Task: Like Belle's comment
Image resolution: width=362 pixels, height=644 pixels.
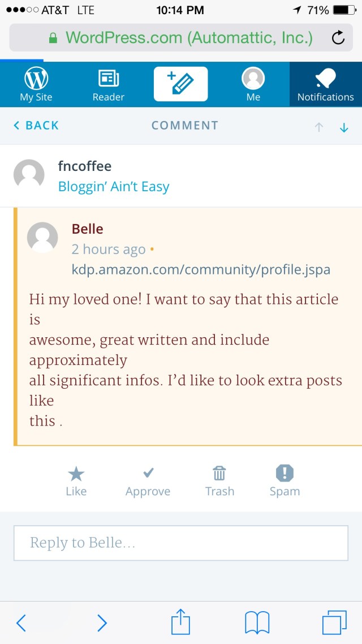Action: [x=76, y=479]
